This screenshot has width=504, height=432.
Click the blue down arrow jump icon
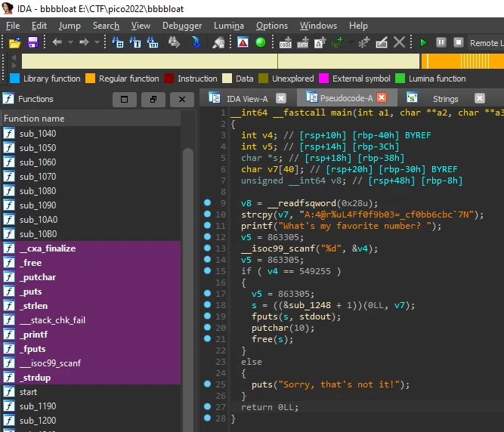coord(196,42)
